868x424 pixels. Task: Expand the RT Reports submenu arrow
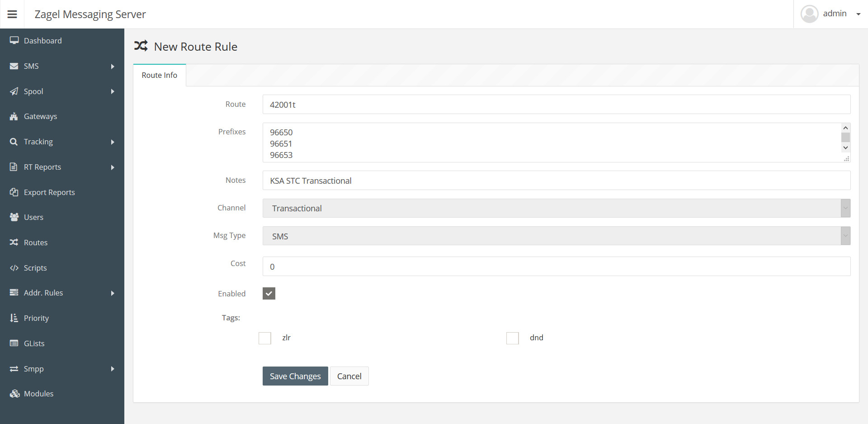pos(113,167)
